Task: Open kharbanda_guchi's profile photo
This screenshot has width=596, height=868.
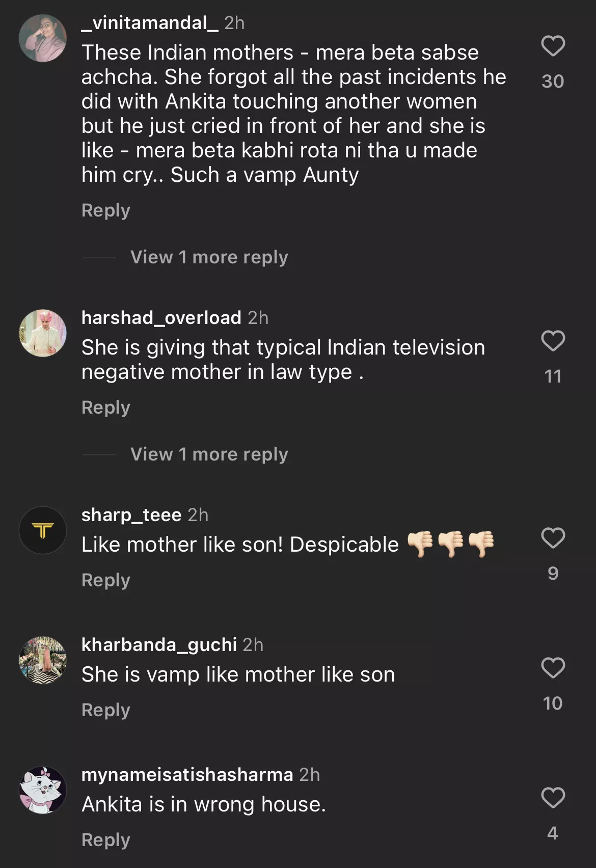Action: coord(43,660)
